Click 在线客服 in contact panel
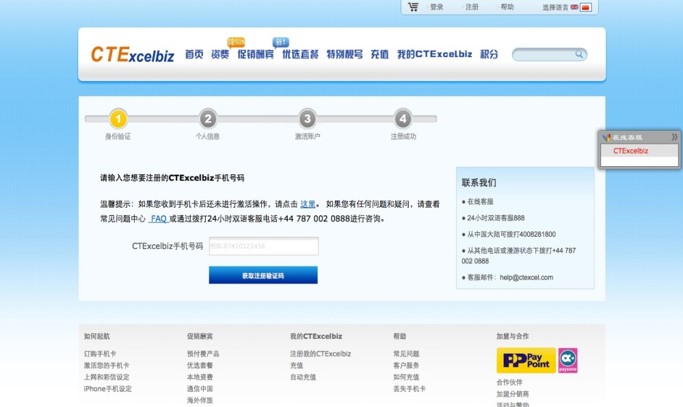Image resolution: width=683 pixels, height=407 pixels. [480, 202]
